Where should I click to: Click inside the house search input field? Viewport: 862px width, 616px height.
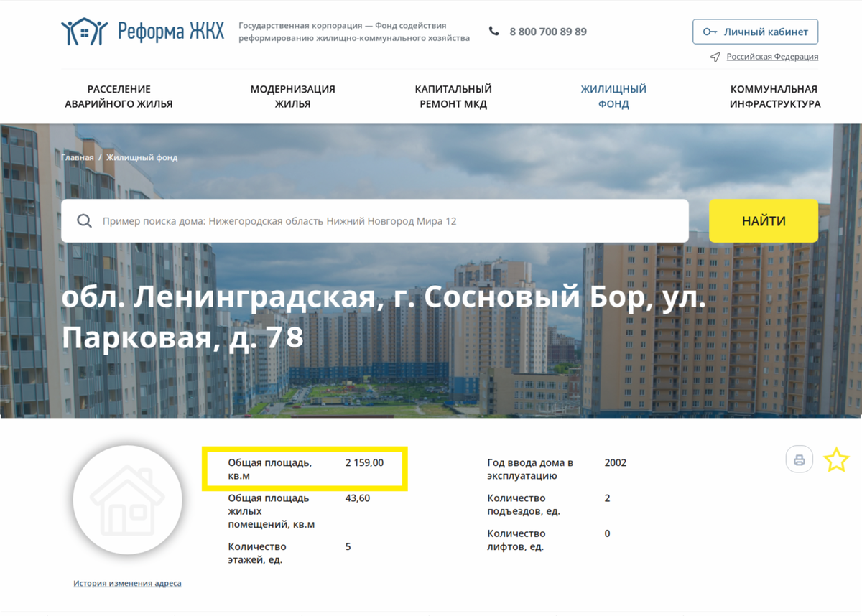359,220
